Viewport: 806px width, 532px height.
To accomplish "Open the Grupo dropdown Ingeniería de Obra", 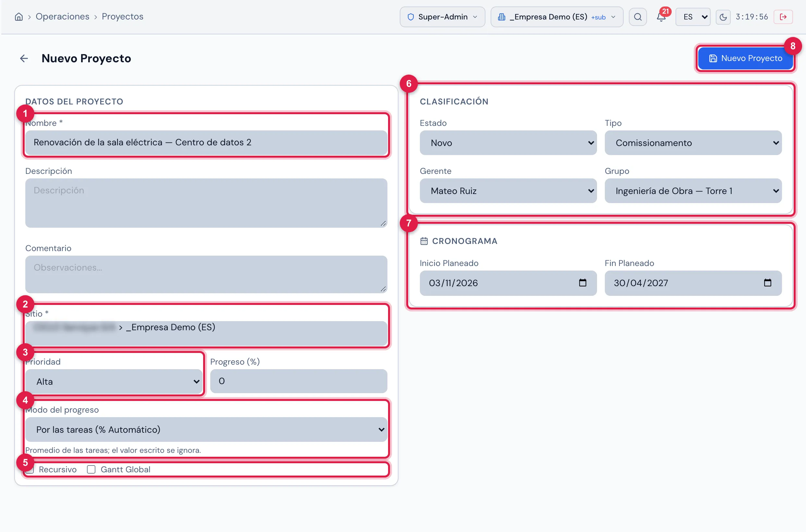I will (x=693, y=191).
